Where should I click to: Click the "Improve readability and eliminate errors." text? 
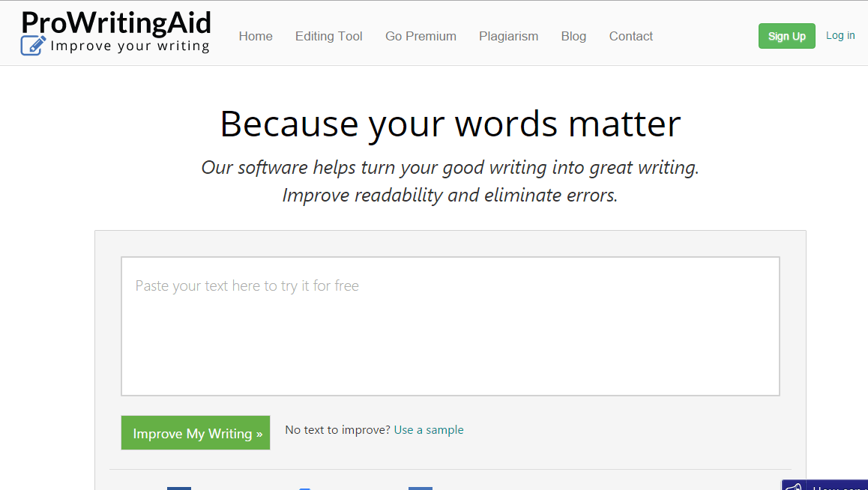coord(450,196)
